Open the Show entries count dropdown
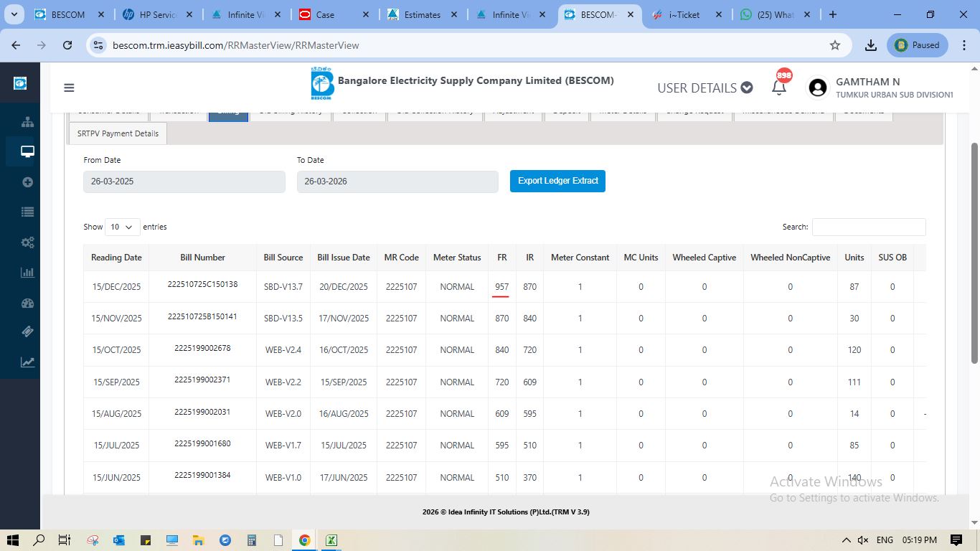This screenshot has width=980, height=551. click(x=122, y=227)
